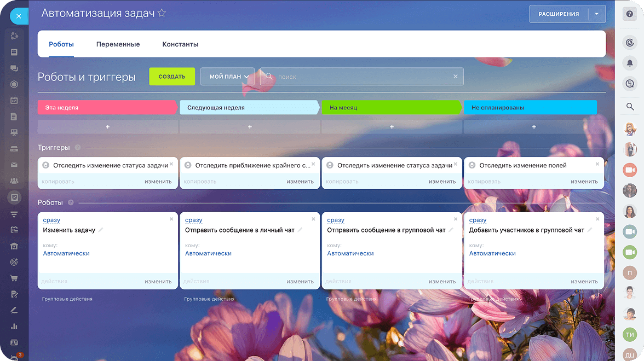Open the mail envelope icon in left sidebar
Viewport: 644px width, 361px height.
(x=14, y=165)
